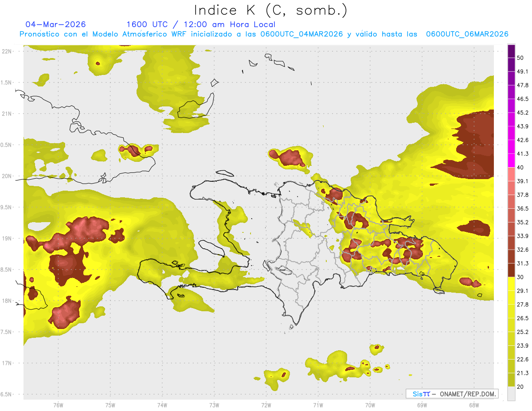Click colorbar value "23.9"
532x411 pixels.
click(523, 346)
